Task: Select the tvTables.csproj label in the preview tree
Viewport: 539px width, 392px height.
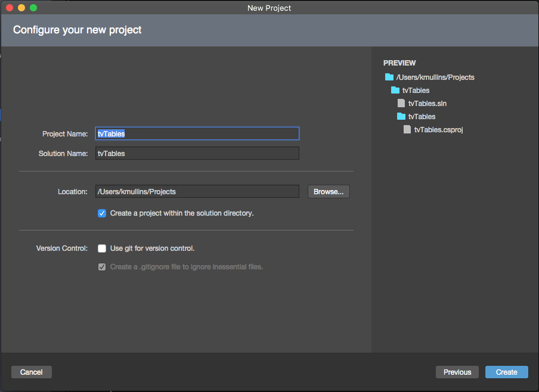Action: tap(439, 129)
